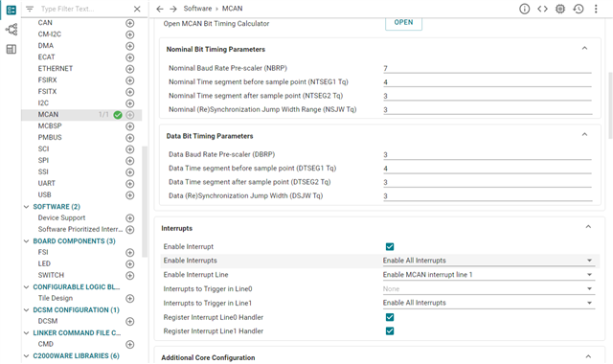The width and height of the screenshot is (613, 364).
Task: Select MCAN in the module list
Action: pyautogui.click(x=48, y=115)
